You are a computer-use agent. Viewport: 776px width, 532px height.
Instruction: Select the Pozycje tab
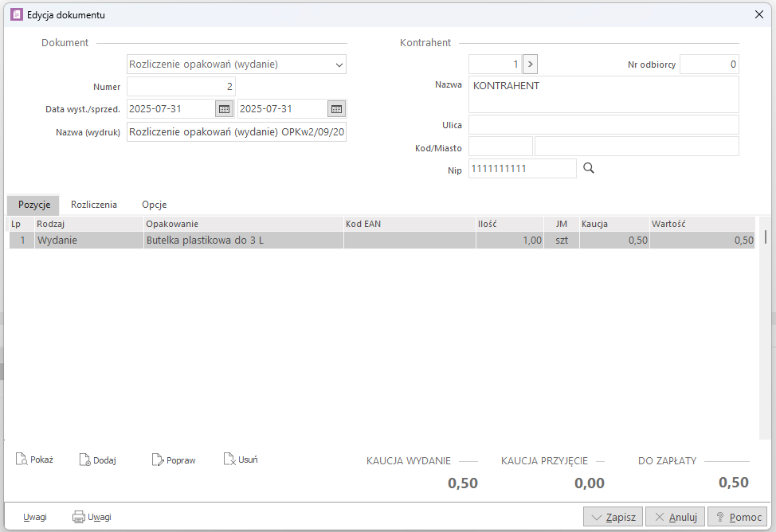pos(34,205)
